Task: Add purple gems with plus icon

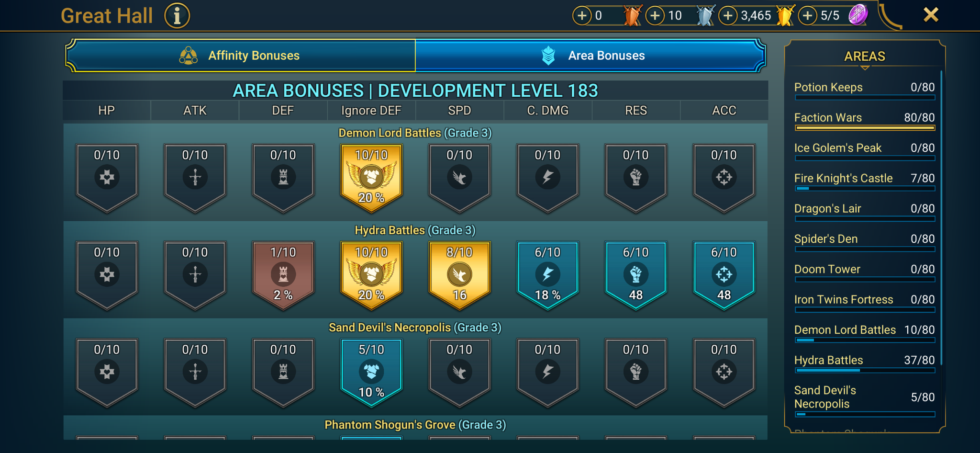Action: (808, 16)
